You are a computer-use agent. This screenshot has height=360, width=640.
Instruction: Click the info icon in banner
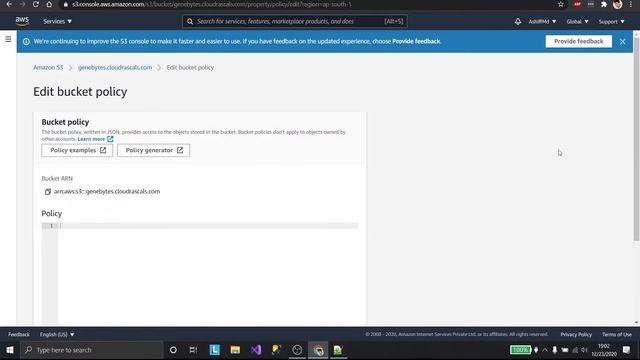(26, 41)
